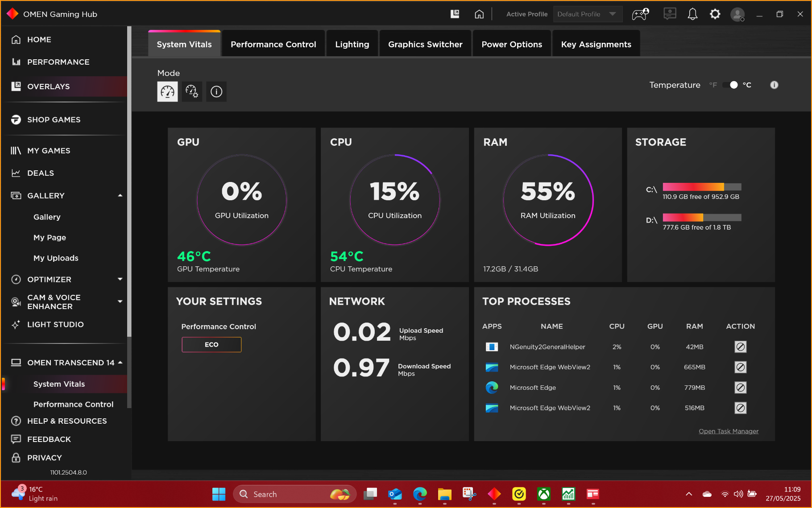Click the home icon in title bar

point(479,14)
